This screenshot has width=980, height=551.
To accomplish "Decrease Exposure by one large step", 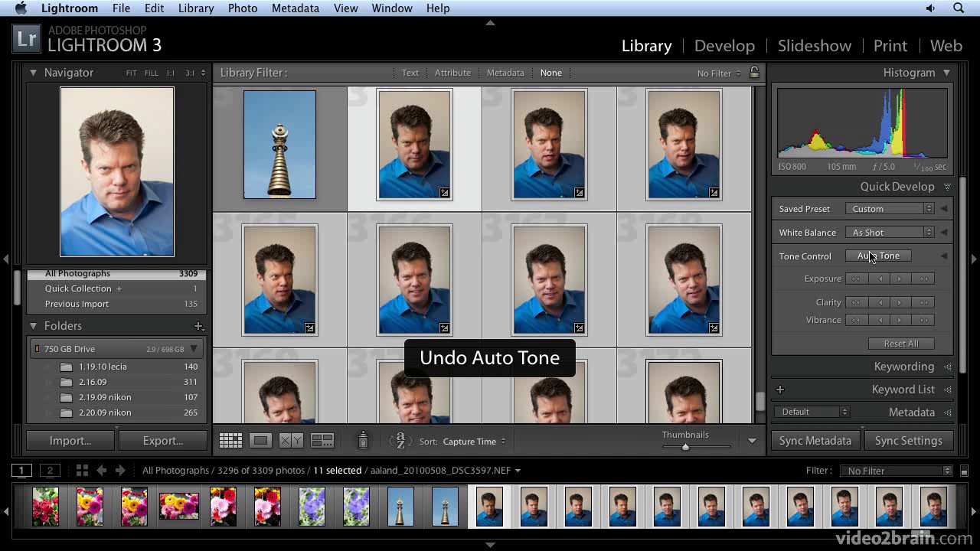I will (x=856, y=279).
